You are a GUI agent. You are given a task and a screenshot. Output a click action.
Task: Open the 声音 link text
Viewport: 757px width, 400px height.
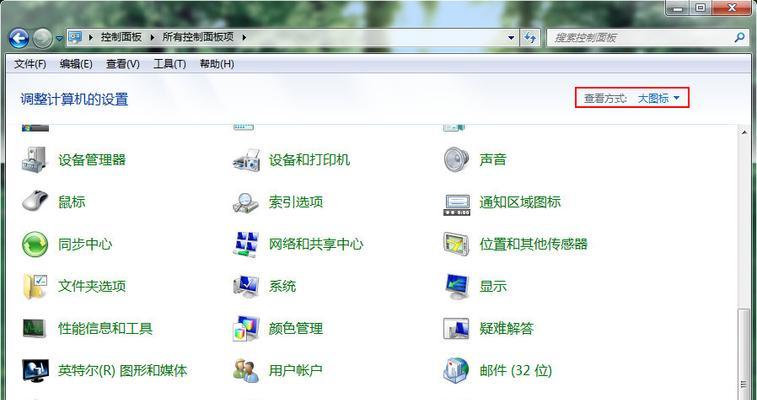(x=493, y=160)
